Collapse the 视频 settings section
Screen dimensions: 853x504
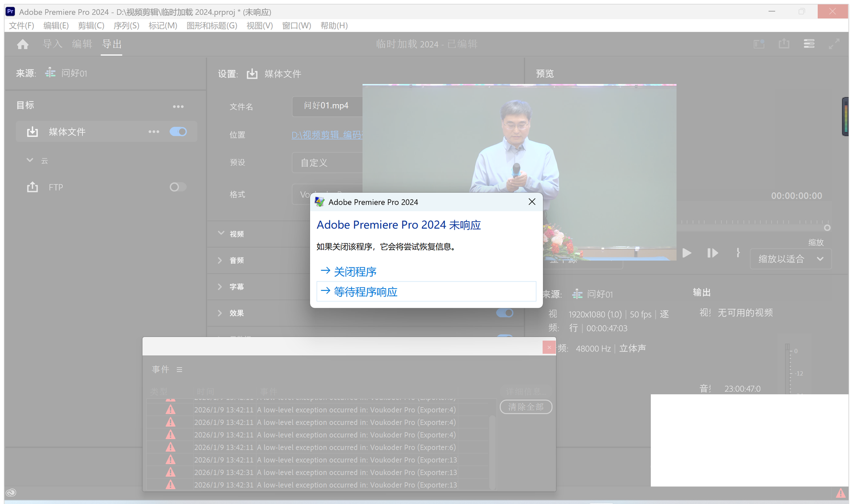(x=221, y=234)
